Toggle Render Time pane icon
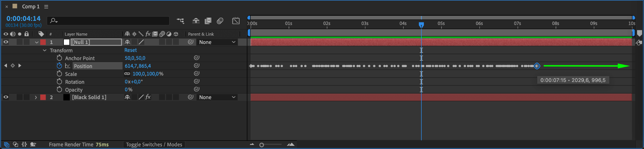Viewport: 644px width, 149px height. (33, 145)
